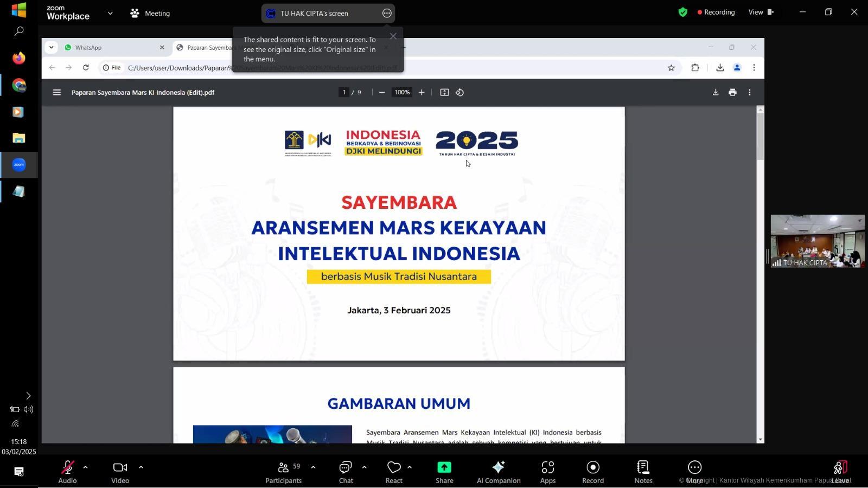
Task: Click TU HAK CIPTA video thumbnail
Action: click(818, 241)
